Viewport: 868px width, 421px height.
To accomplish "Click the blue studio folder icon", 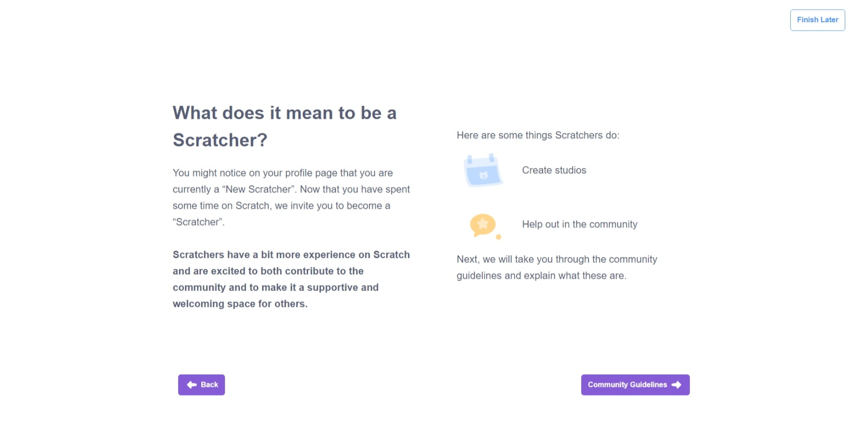I will (483, 170).
